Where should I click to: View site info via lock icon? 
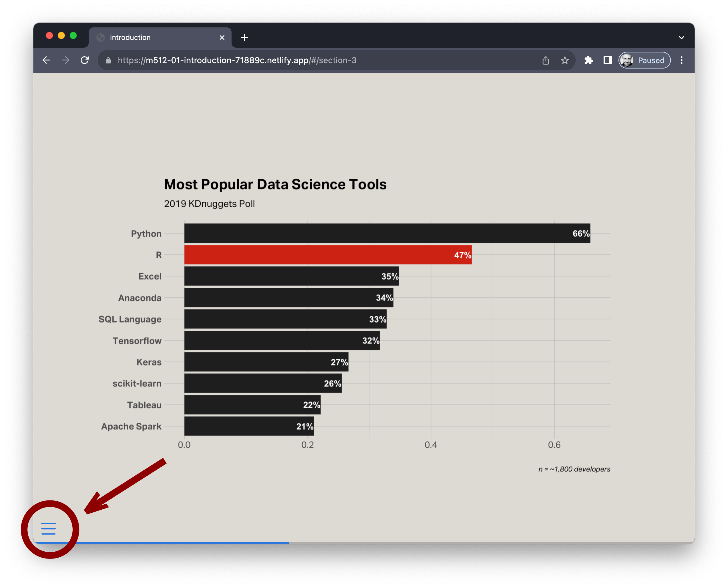(108, 60)
